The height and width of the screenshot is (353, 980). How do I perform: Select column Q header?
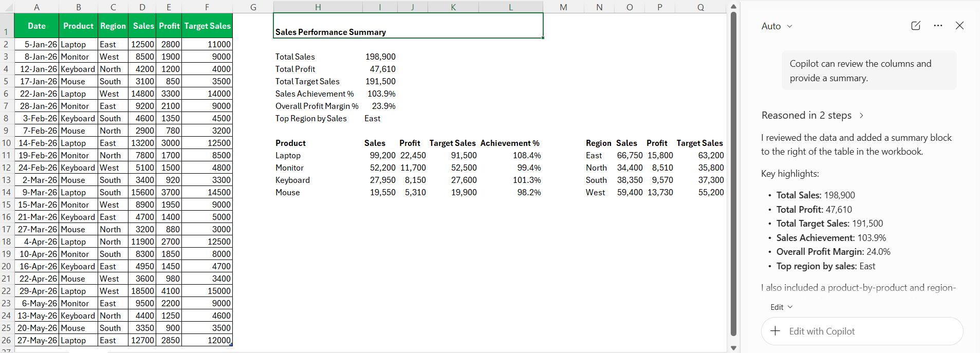[x=700, y=7]
